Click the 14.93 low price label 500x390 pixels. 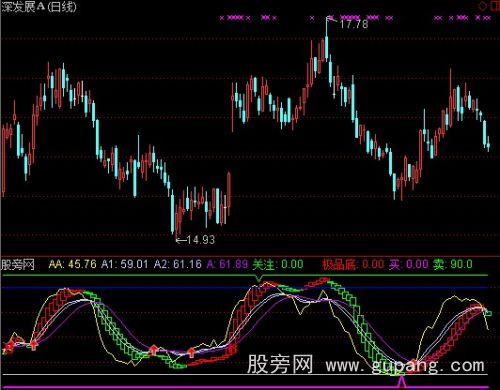click(201, 240)
